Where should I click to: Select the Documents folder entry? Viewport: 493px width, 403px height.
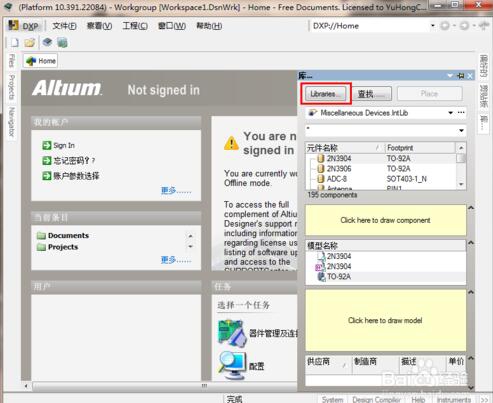(63, 236)
